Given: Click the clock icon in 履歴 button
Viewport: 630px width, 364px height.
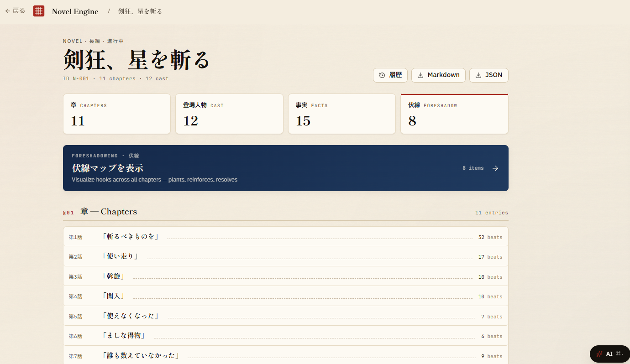Looking at the screenshot, I should pyautogui.click(x=382, y=75).
